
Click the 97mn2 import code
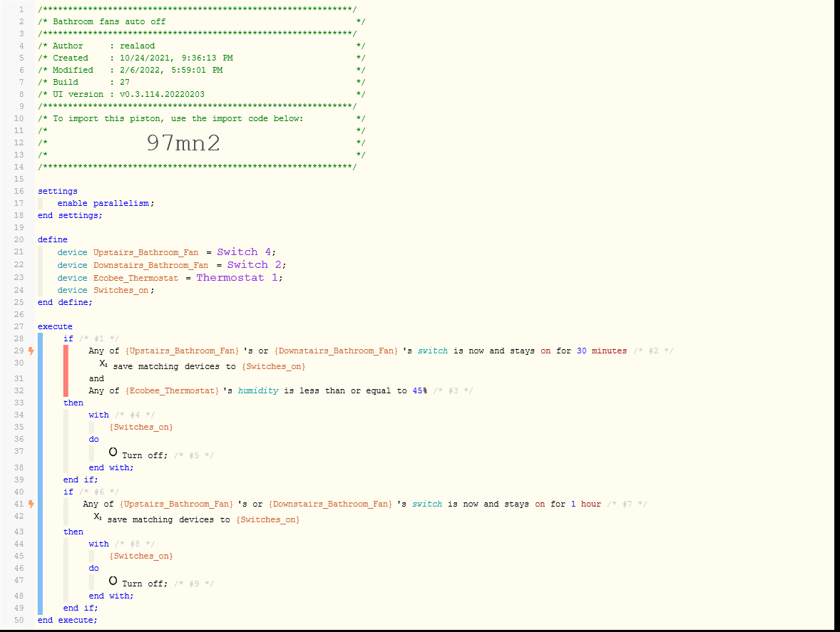183,143
